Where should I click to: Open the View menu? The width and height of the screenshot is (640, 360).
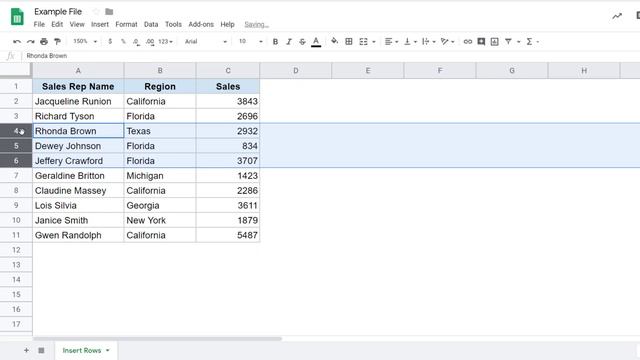click(x=77, y=24)
